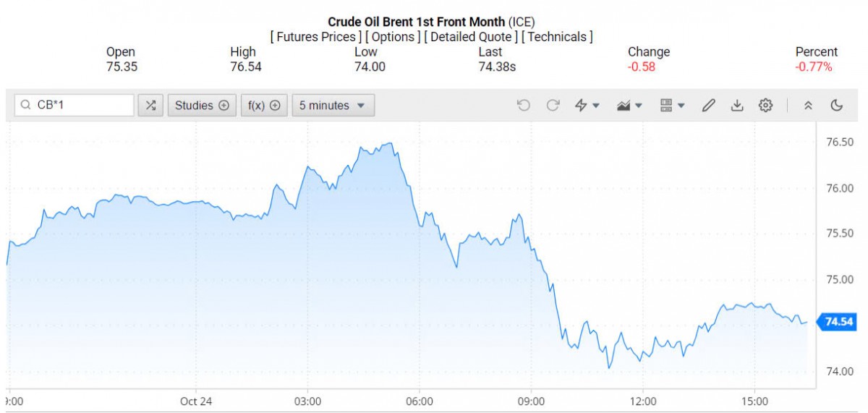Open the Options link
Viewport: 868px width, 413px height.
point(393,37)
